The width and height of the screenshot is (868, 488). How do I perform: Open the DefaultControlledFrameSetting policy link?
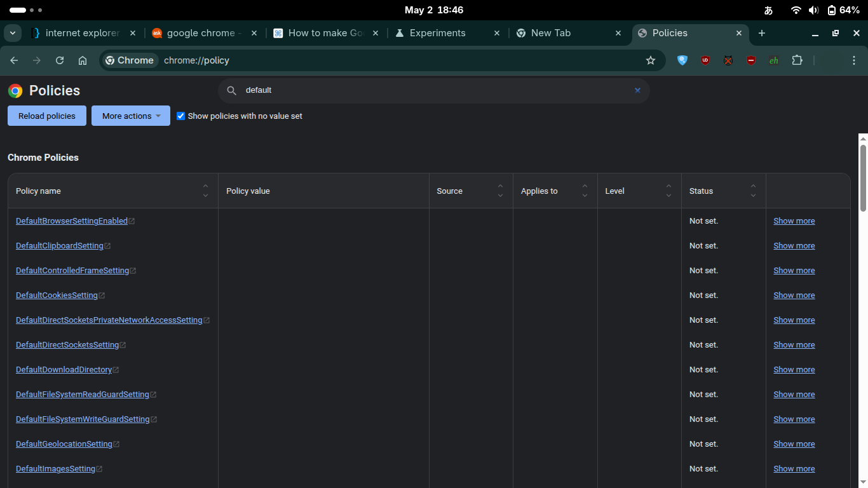click(72, 271)
